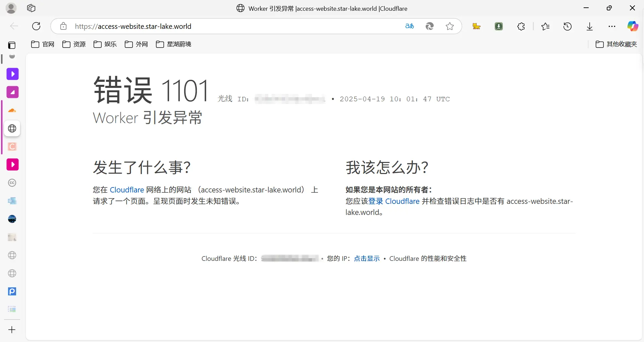Open the 其他收藏夹 folder

point(616,44)
